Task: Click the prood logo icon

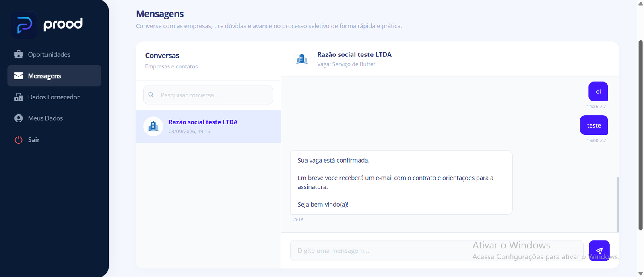Action: point(24,25)
